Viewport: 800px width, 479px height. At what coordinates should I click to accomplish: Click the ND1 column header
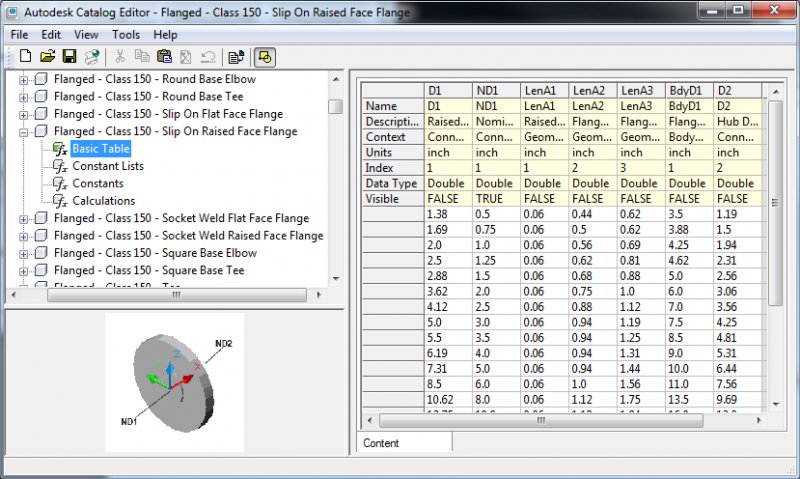(496, 90)
